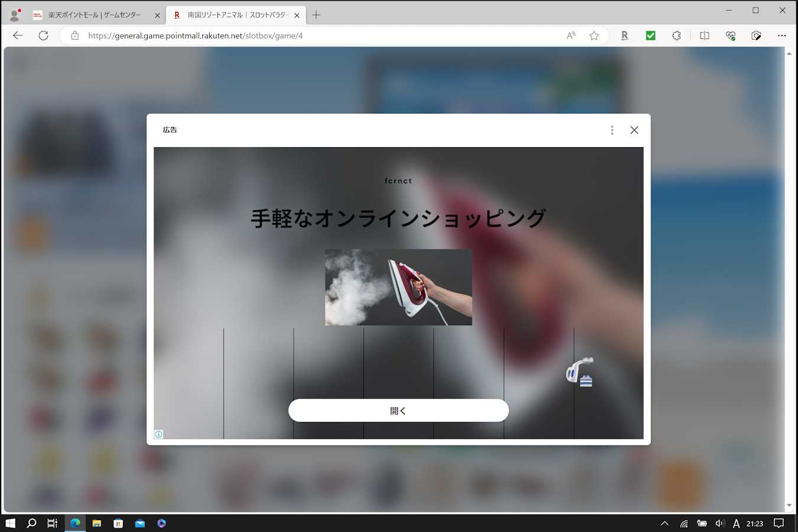Open the Edge Settings and more menu
798x532 pixels.
[x=781, y=35]
